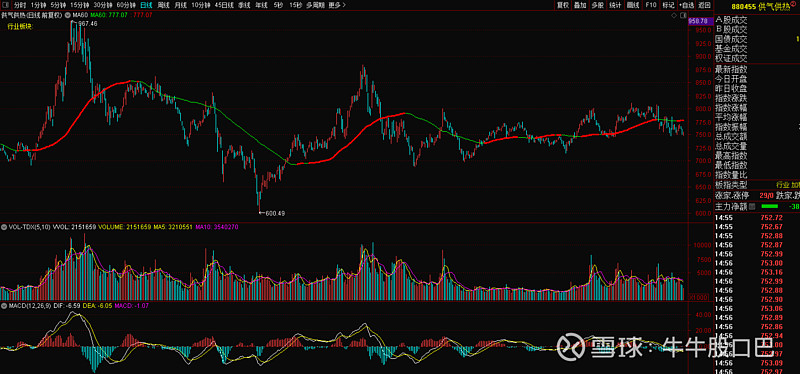Viewport: 800px width, 374px height.
Task: Click the green 主力净额 bar
Action: coord(769,207)
